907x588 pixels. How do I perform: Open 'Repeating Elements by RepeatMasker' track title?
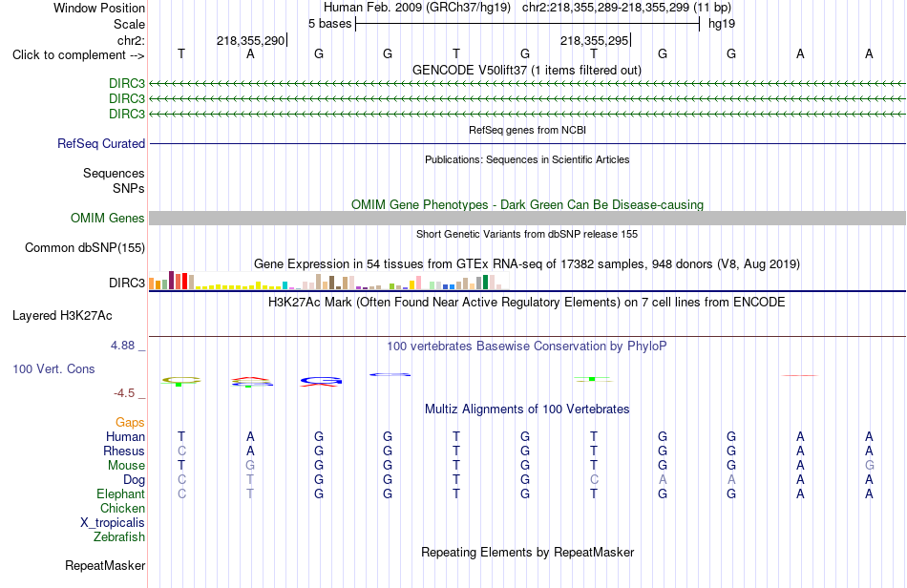528,552
